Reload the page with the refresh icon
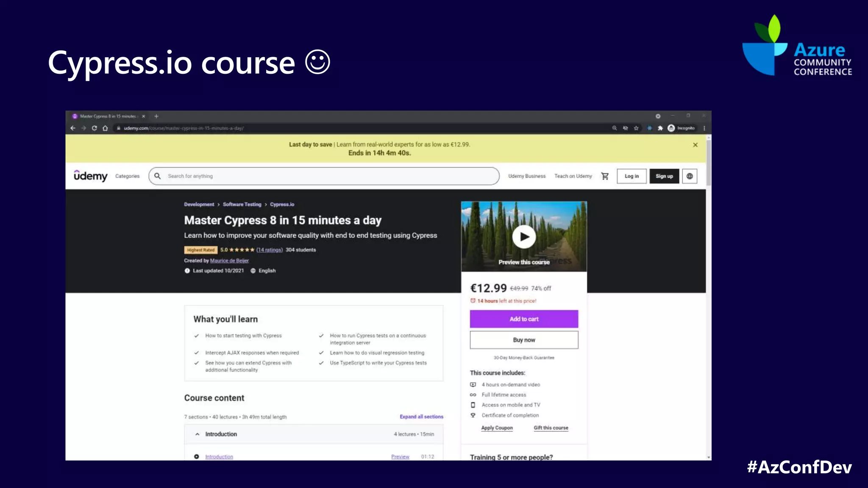868x488 pixels. (94, 128)
